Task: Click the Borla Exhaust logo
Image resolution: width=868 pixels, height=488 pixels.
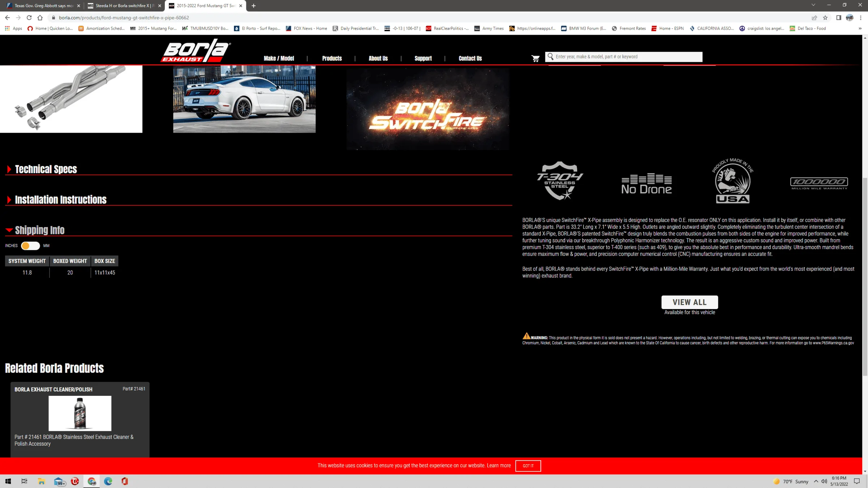Action: point(196,51)
